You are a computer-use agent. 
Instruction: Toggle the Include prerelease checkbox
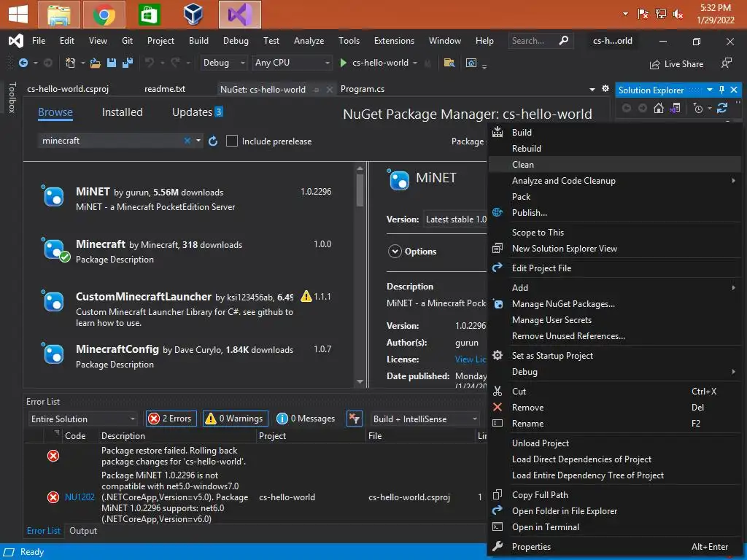(232, 141)
